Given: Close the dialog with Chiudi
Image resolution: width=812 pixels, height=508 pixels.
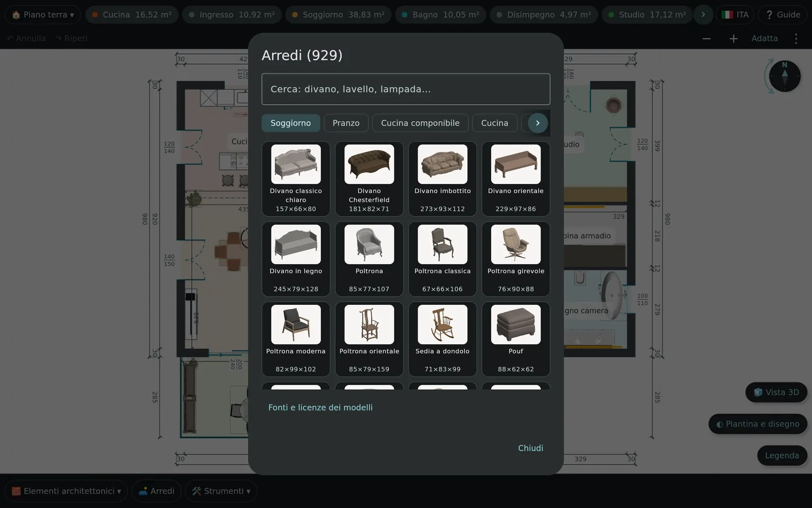Looking at the screenshot, I should click(x=530, y=448).
